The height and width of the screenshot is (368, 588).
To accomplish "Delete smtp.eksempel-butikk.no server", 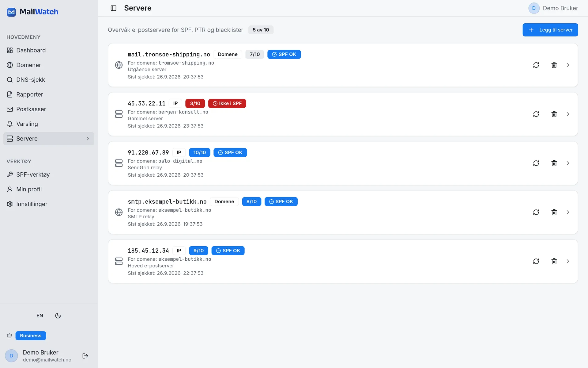I will (554, 212).
